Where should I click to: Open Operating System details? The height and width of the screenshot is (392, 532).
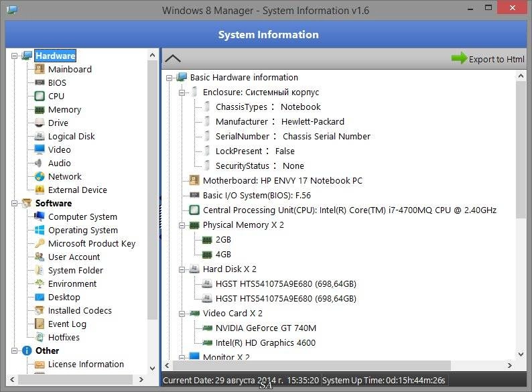click(x=83, y=230)
